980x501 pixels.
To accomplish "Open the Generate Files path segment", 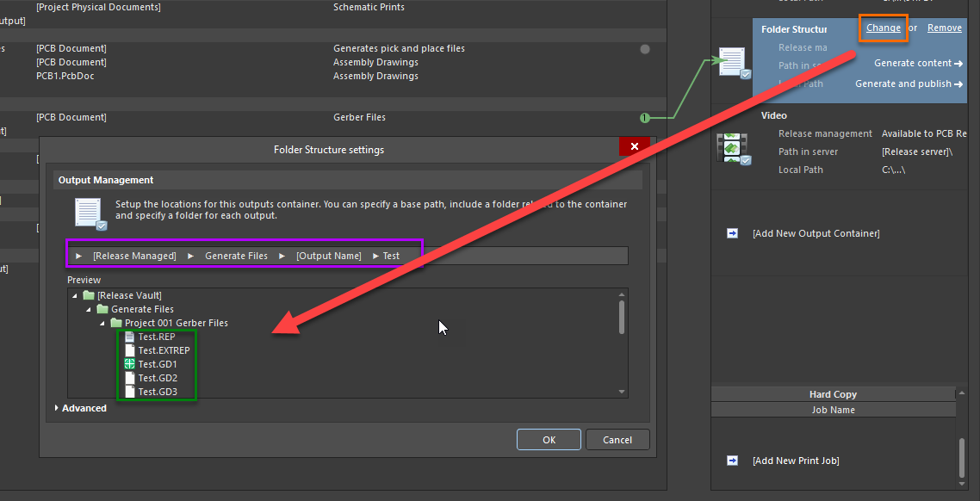I will (x=236, y=256).
